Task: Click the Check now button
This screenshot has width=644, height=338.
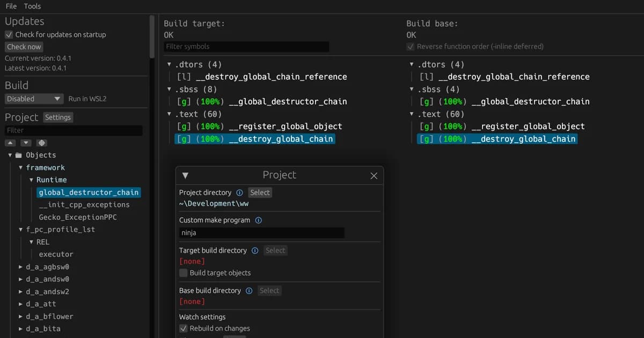Action: click(24, 47)
